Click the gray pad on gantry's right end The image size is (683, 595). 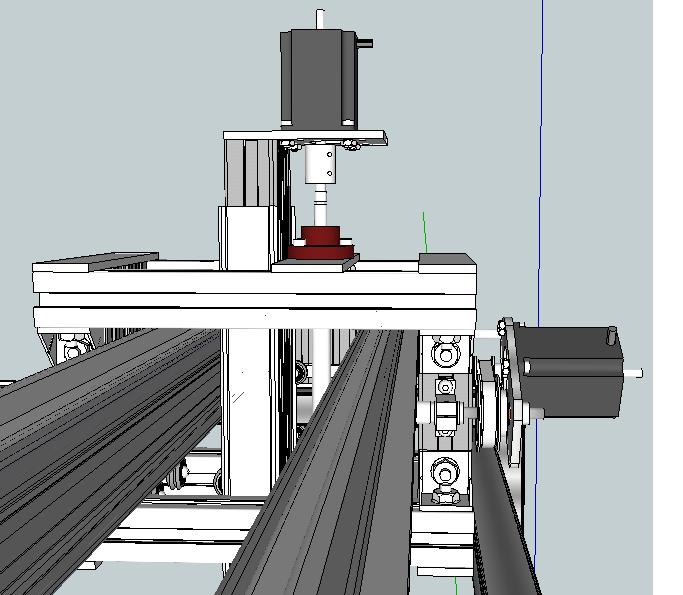point(446,260)
